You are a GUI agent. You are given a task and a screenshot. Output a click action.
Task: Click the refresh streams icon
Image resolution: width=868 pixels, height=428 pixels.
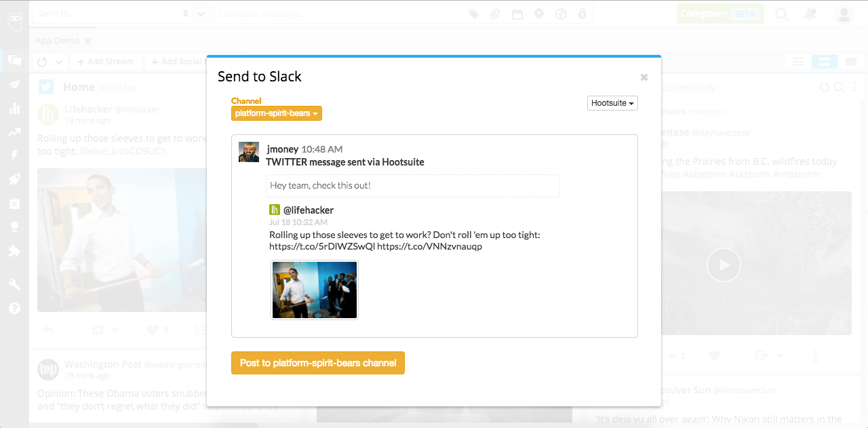[42, 62]
